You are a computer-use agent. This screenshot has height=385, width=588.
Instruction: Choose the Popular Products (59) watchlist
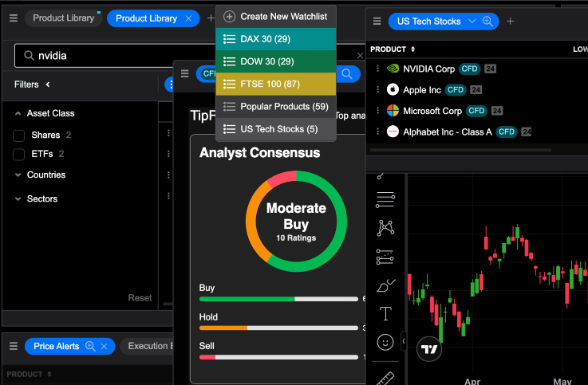click(x=275, y=106)
